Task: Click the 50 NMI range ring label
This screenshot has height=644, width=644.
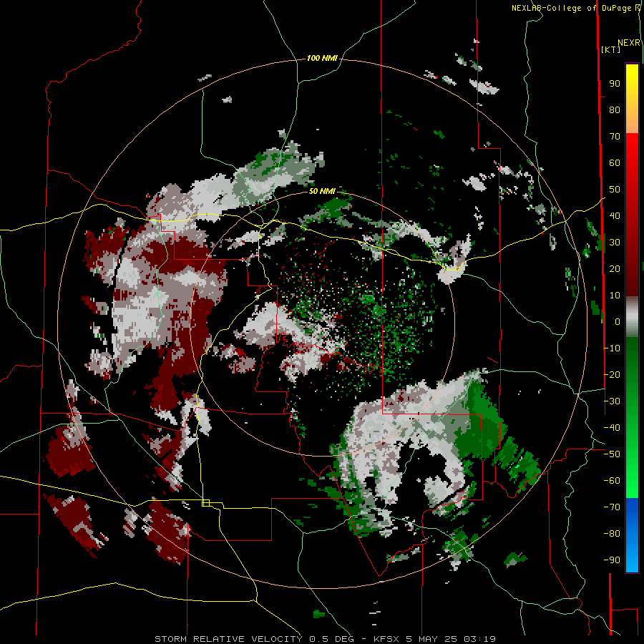Action: click(x=322, y=191)
